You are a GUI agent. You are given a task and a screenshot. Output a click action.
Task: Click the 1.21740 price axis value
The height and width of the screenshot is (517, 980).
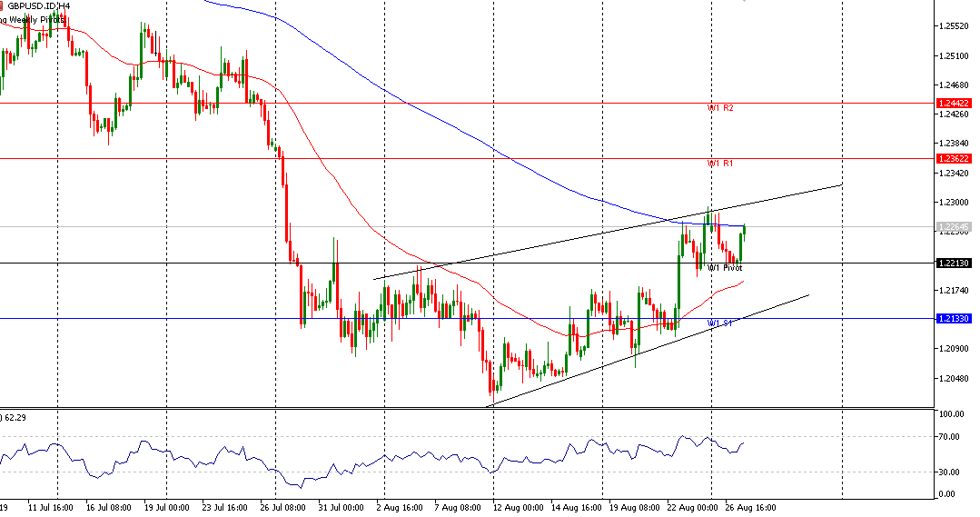coord(954,291)
